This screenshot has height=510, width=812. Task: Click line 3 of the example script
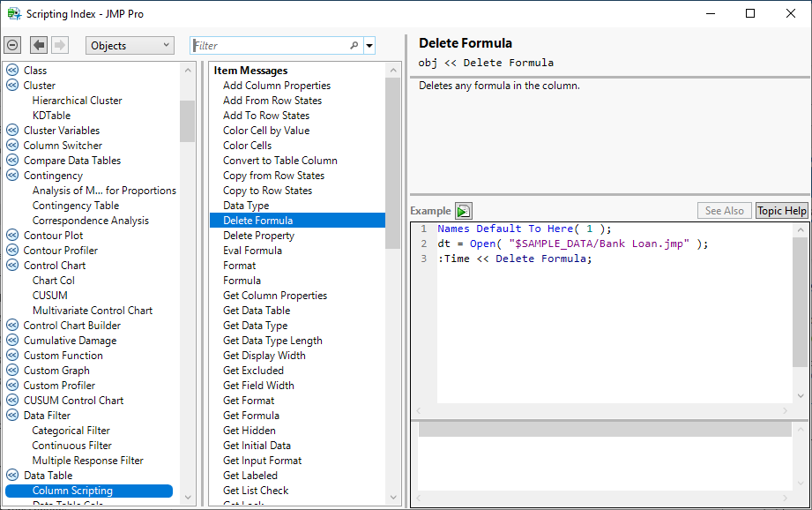(x=515, y=259)
